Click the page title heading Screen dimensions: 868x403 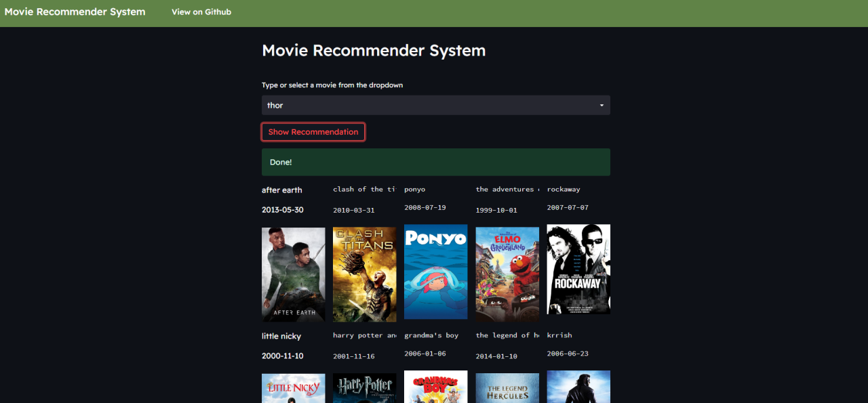(x=374, y=50)
